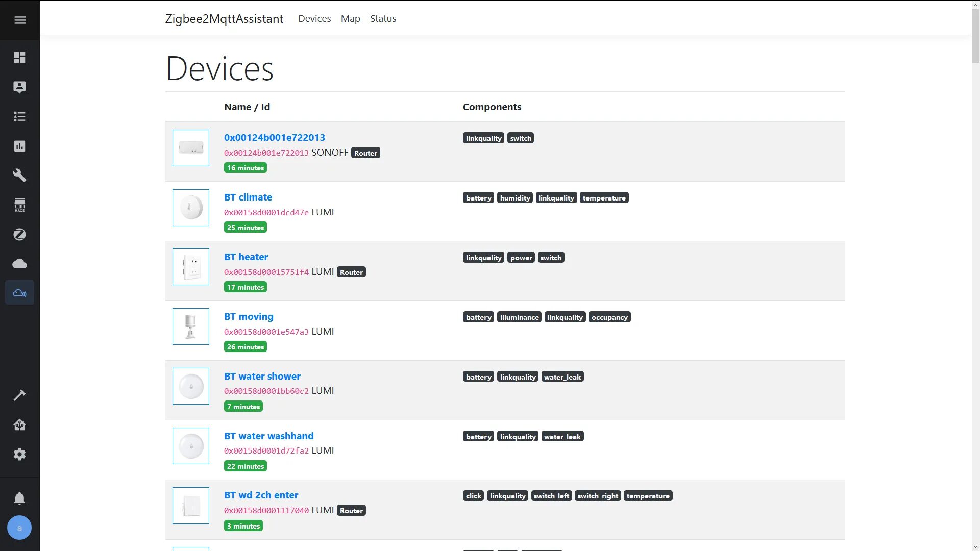Click the scrollbar down arrow
The height and width of the screenshot is (551, 980).
tap(975, 546)
